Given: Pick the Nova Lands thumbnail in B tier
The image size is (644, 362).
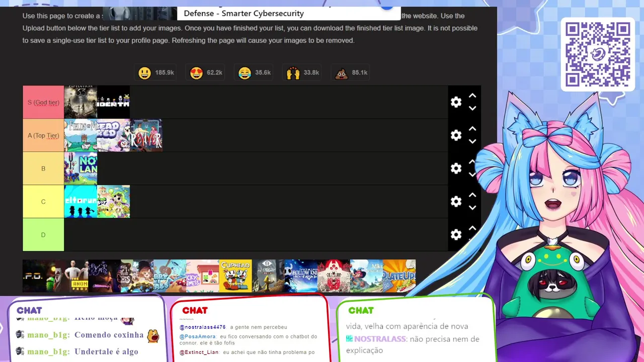Looking at the screenshot, I should [x=80, y=168].
